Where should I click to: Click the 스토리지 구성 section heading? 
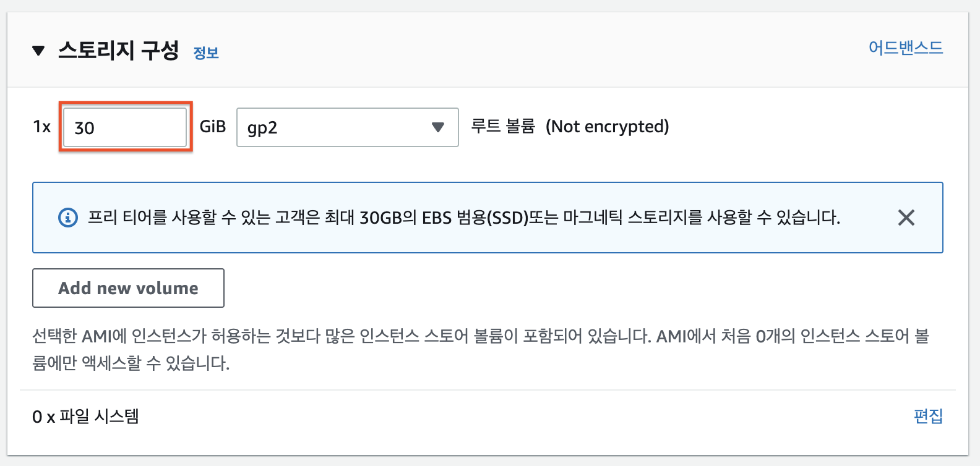click(x=118, y=50)
